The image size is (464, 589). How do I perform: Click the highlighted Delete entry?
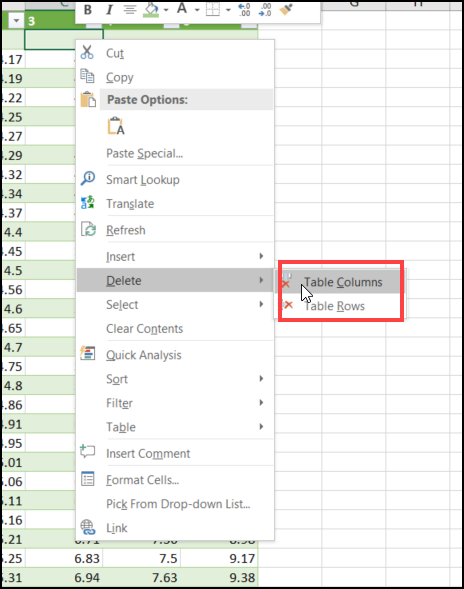(175, 280)
